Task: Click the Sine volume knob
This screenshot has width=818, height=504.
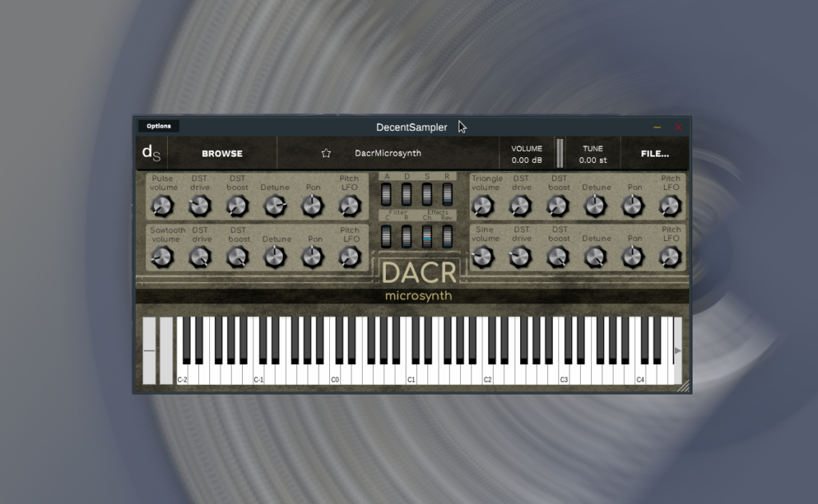Action: tap(483, 257)
